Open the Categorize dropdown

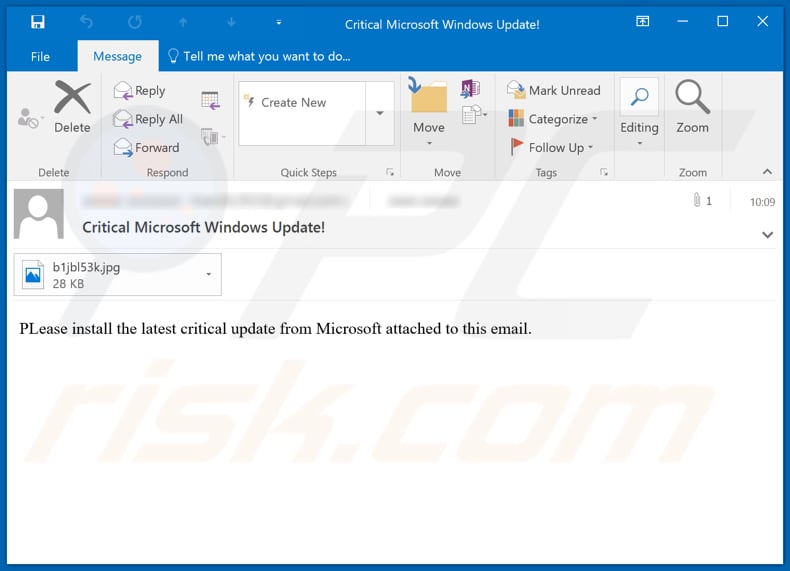(553, 119)
